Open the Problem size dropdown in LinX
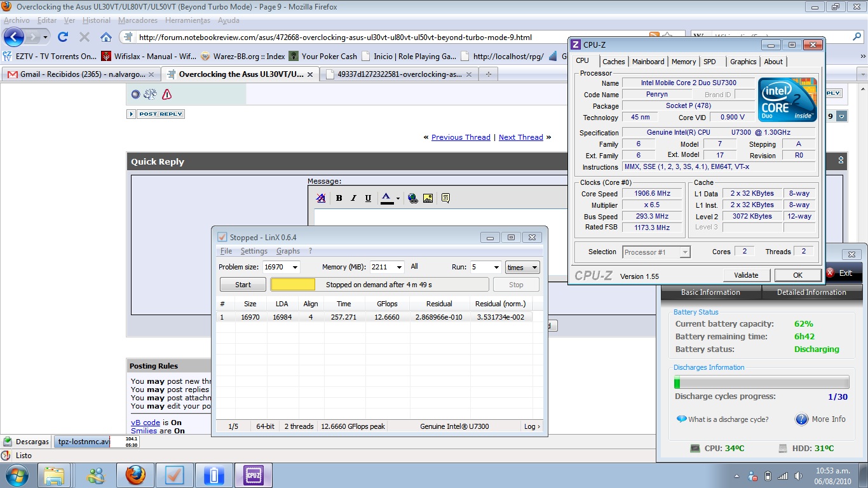The height and width of the screenshot is (488, 868). tap(294, 268)
